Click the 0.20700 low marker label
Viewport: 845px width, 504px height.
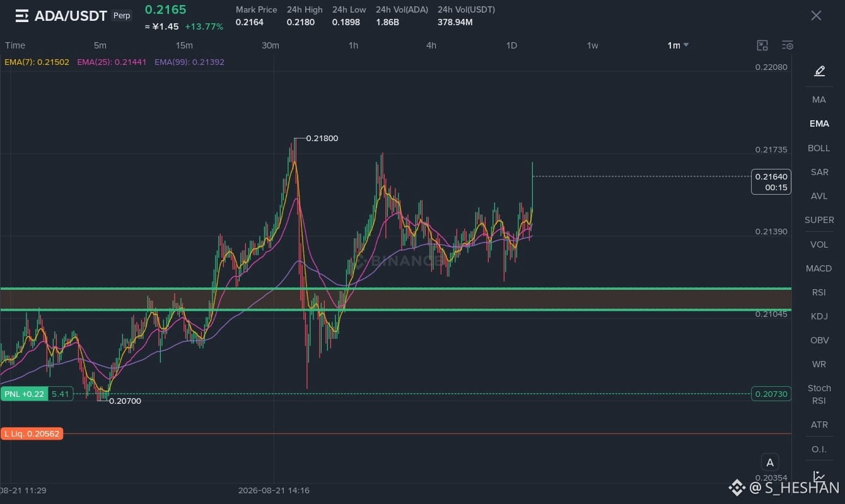tap(125, 401)
